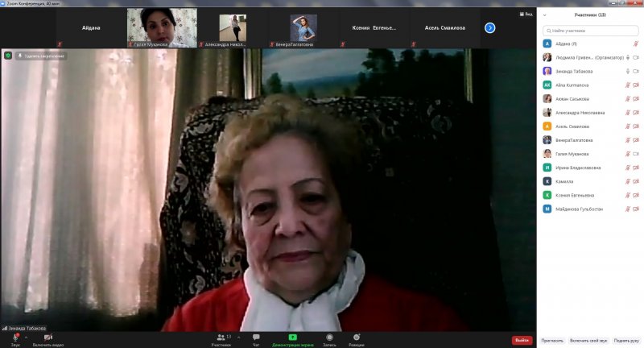Click camera-off icon for Alina Kurmanova
Screen dimensions: 644x348
(636, 85)
